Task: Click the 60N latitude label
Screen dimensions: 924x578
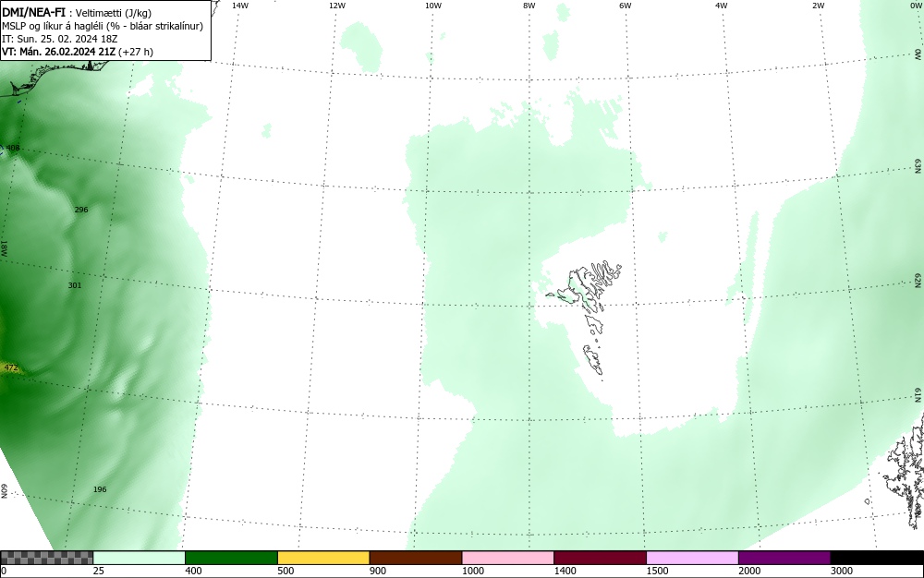Action: pos(5,491)
